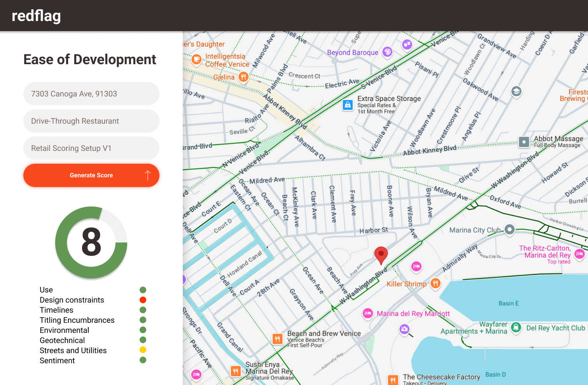Click the Basin E water label
Screen dimensions: 588x385
[509, 303]
